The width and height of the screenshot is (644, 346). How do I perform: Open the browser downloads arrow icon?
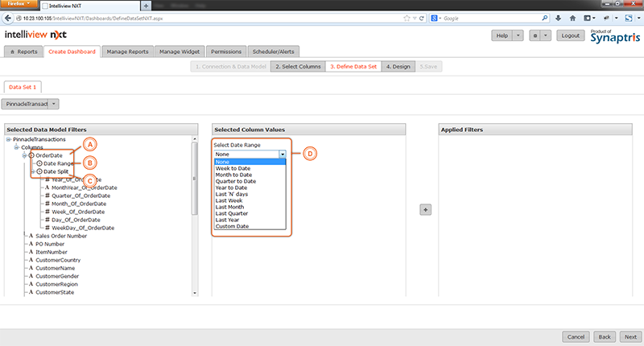[x=558, y=18]
